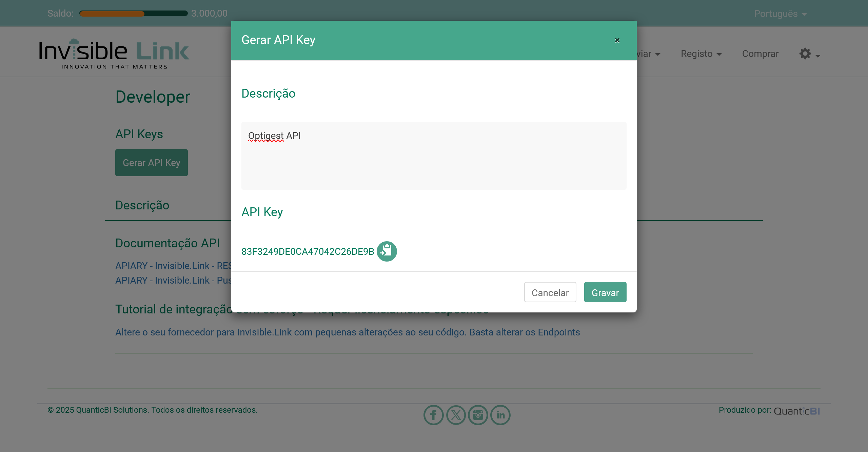Close the Gerar API Key dialog
This screenshot has width=868, height=452.
617,40
